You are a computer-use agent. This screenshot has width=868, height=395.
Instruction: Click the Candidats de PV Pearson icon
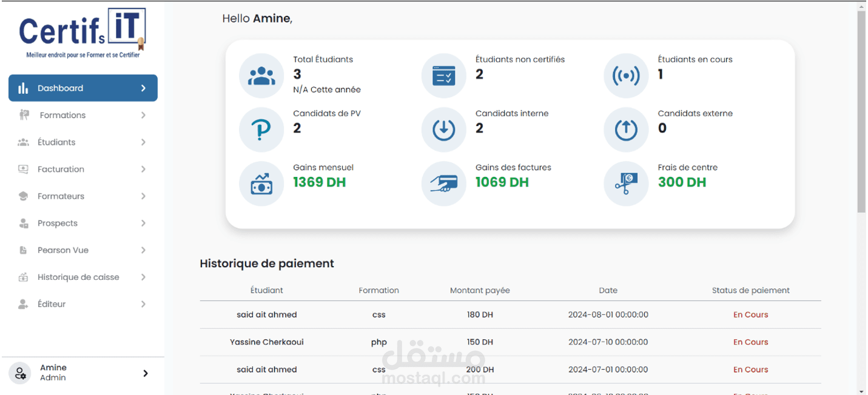(261, 130)
